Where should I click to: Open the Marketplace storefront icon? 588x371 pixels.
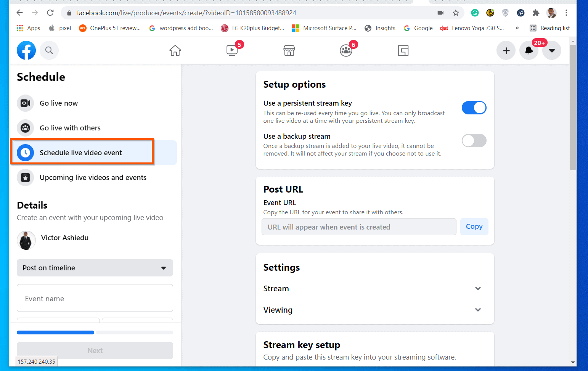pos(289,50)
